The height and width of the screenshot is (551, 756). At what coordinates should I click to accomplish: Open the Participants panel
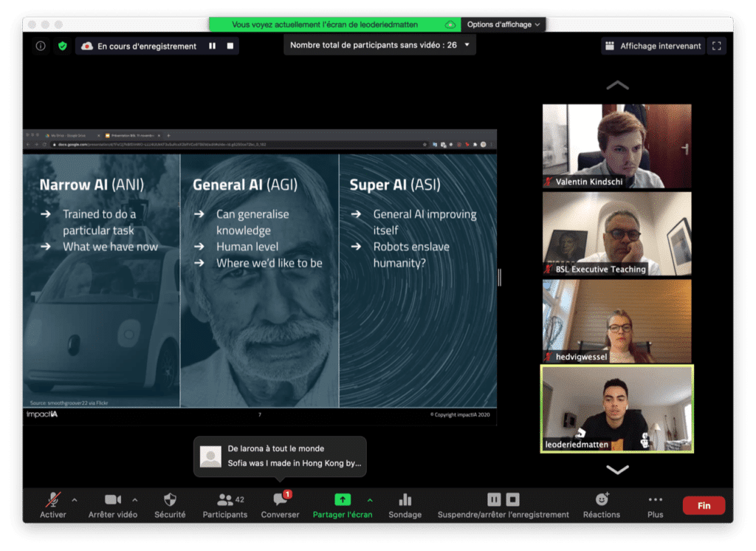click(x=225, y=505)
